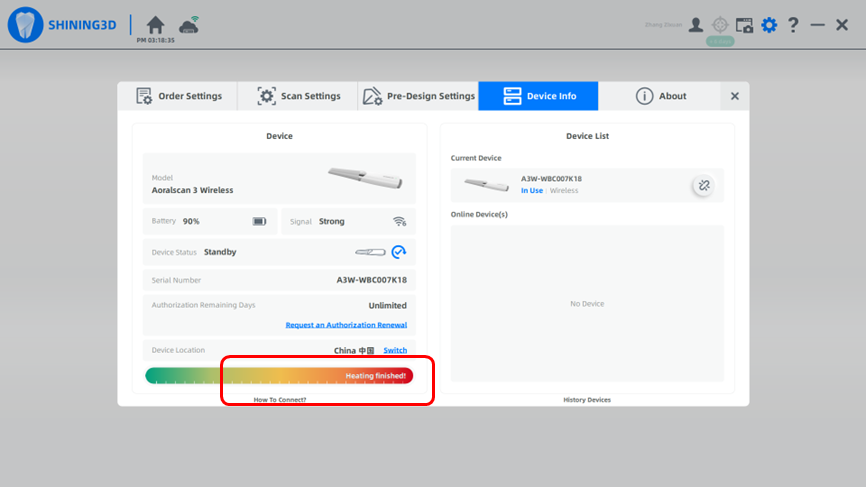Click the battery level icon
Screen dimensions: 866x487
pos(259,221)
